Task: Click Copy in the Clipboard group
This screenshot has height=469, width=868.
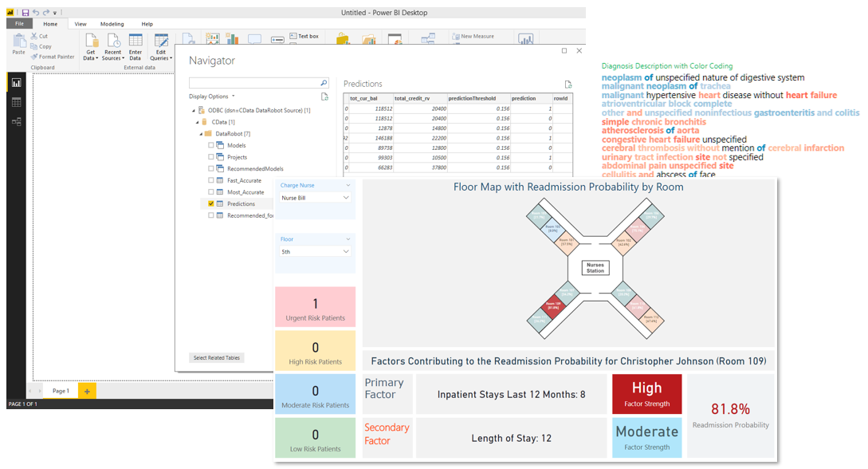Action: click(x=41, y=46)
